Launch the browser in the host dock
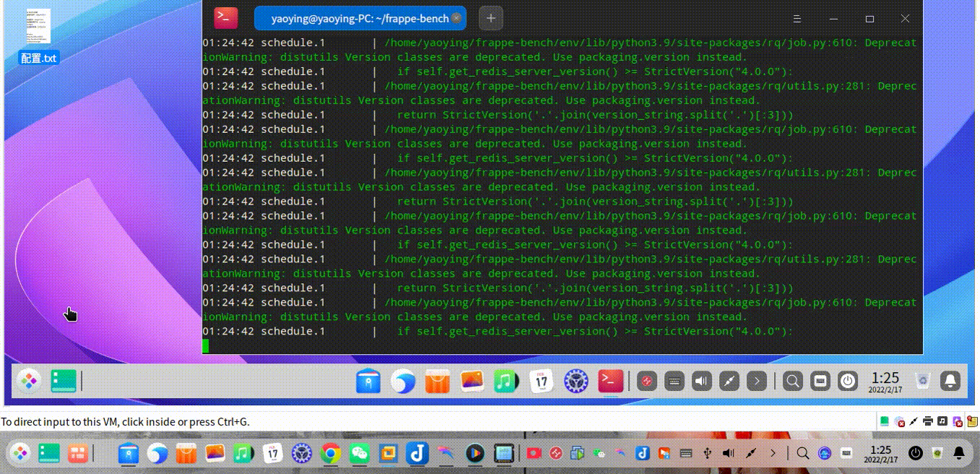 [158, 453]
